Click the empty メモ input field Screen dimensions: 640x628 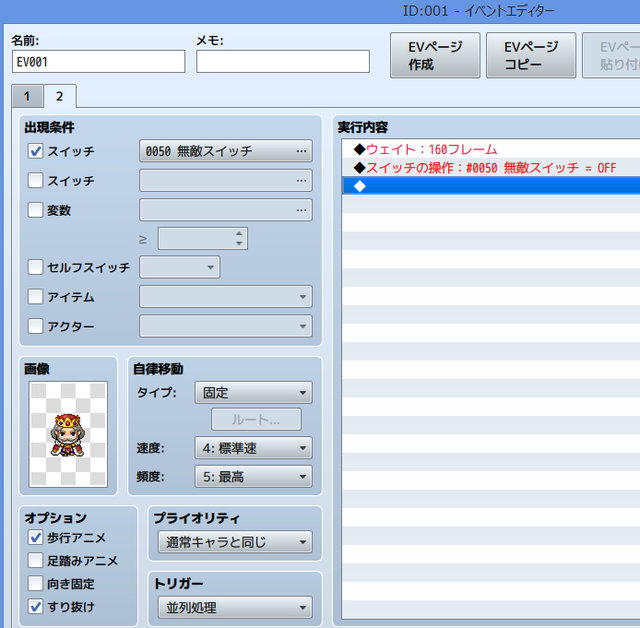pos(283,62)
